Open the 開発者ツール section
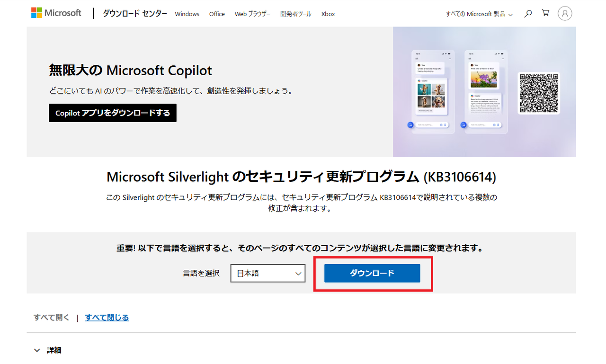606x364 pixels. click(295, 14)
